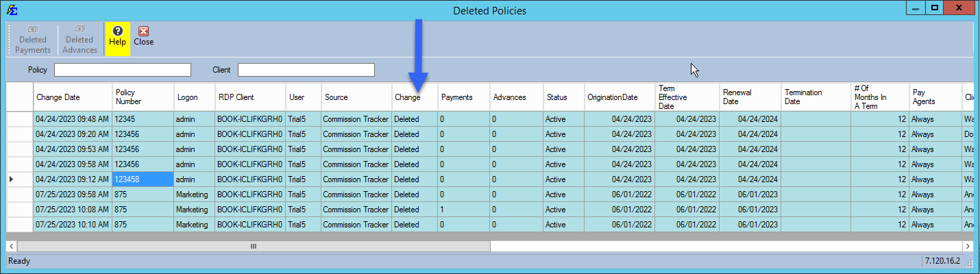Sort by Policy Number column header
The height and width of the screenshot is (274, 980).
pyautogui.click(x=143, y=97)
